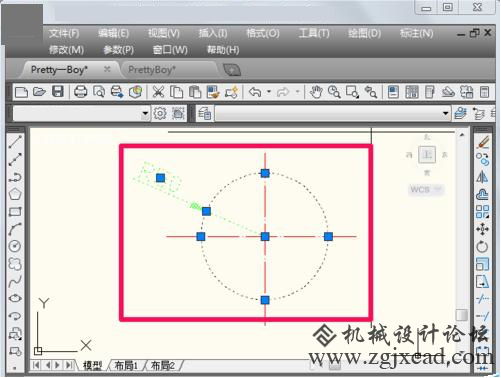The width and height of the screenshot is (501, 378).
Task: Click the vertical scrollbar up arrow
Action: tap(462, 135)
